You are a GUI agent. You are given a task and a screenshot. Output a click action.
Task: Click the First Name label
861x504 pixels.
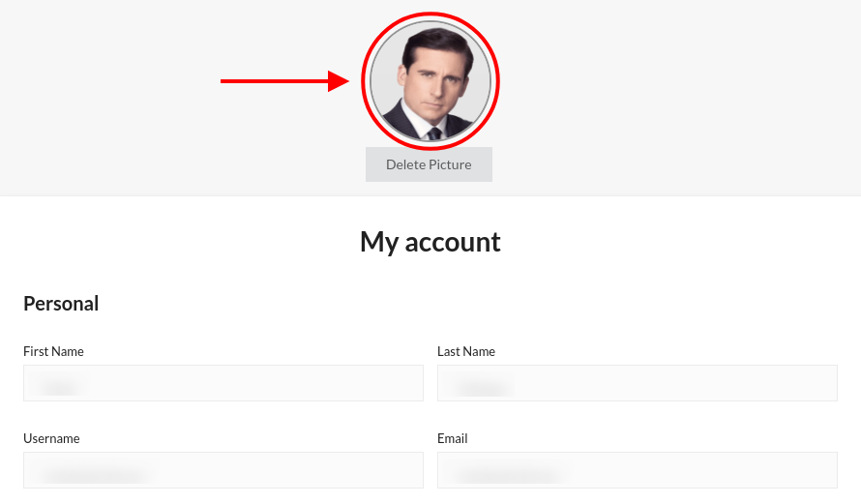(53, 351)
